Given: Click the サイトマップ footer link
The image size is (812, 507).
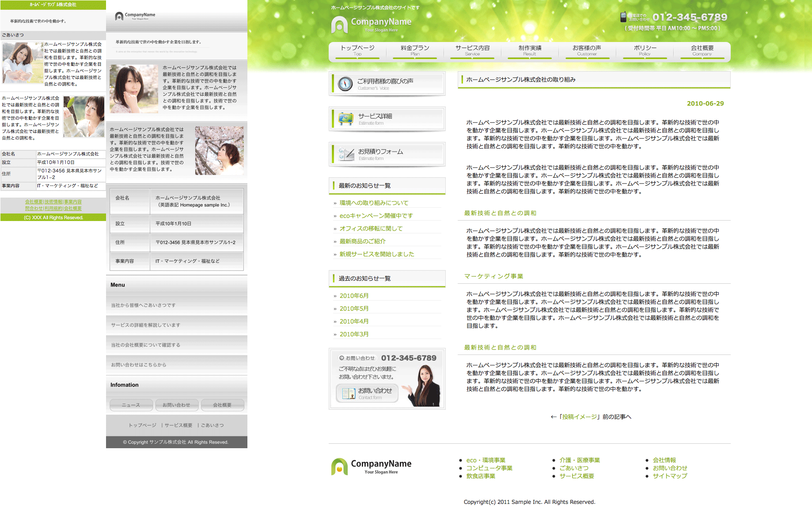Looking at the screenshot, I should click(x=670, y=476).
